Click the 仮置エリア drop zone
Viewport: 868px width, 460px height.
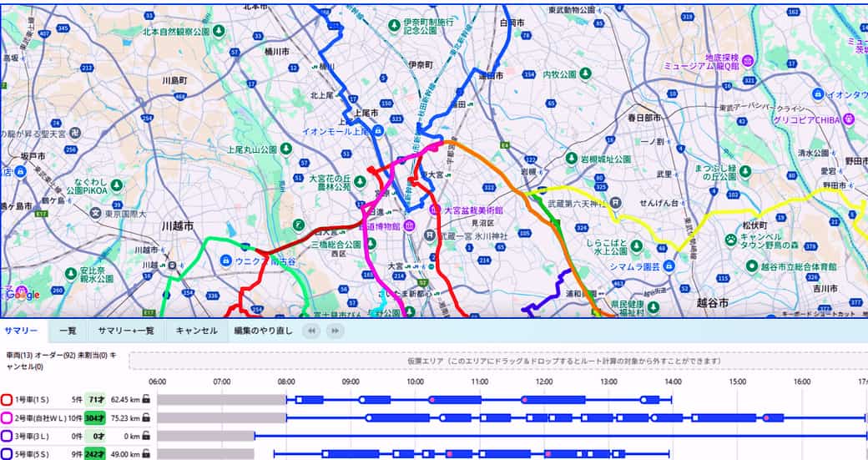pos(497,361)
